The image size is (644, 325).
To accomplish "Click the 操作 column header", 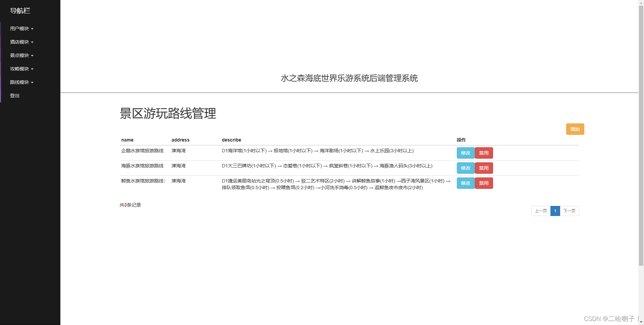I will point(461,140).
